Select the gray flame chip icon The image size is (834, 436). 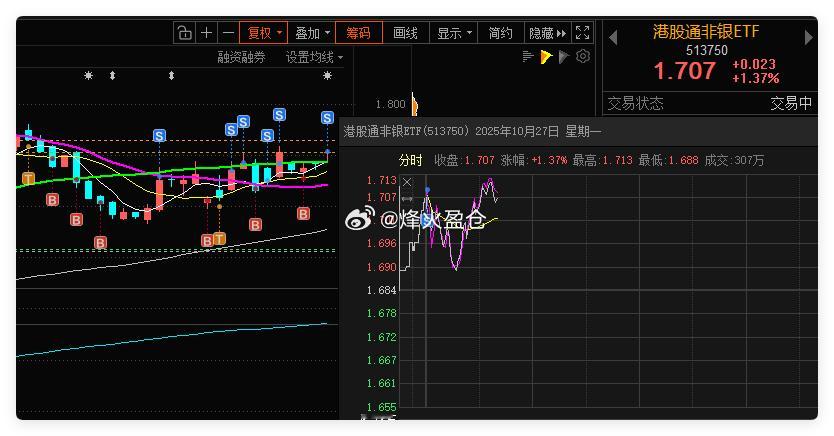tap(564, 56)
